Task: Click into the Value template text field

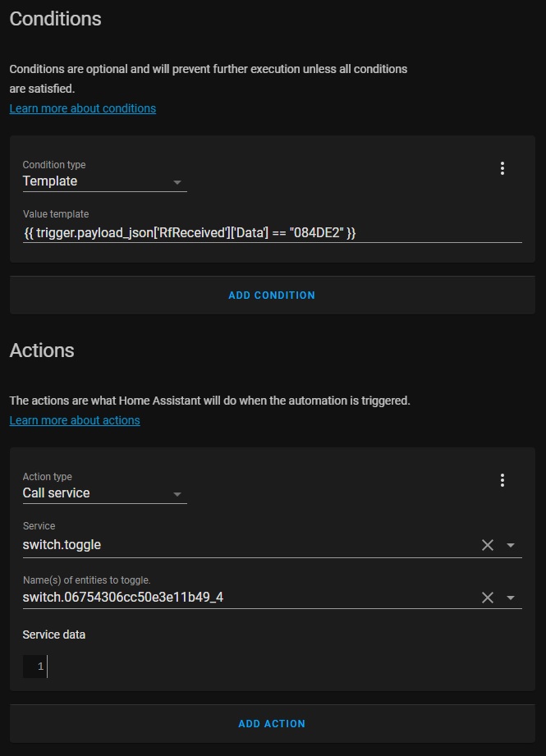Action: pyautogui.click(x=271, y=233)
